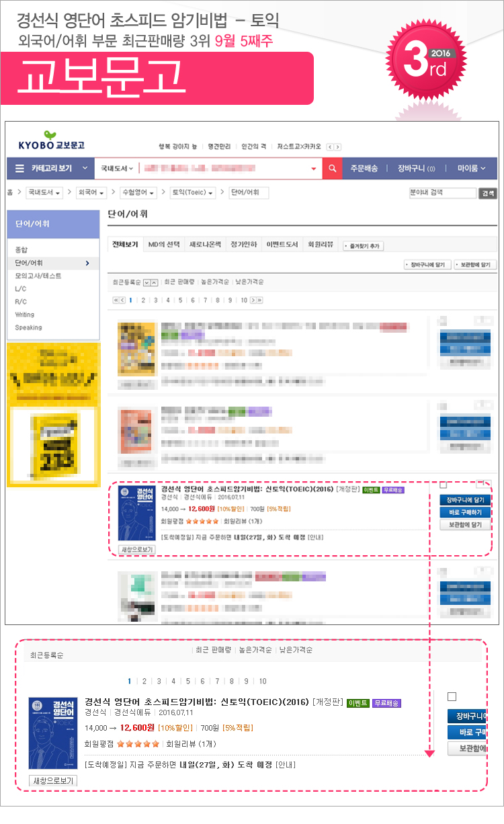Toggle ascending sort arrow beside 최근등록순
Screen dimensions: 504x824
click(155, 282)
